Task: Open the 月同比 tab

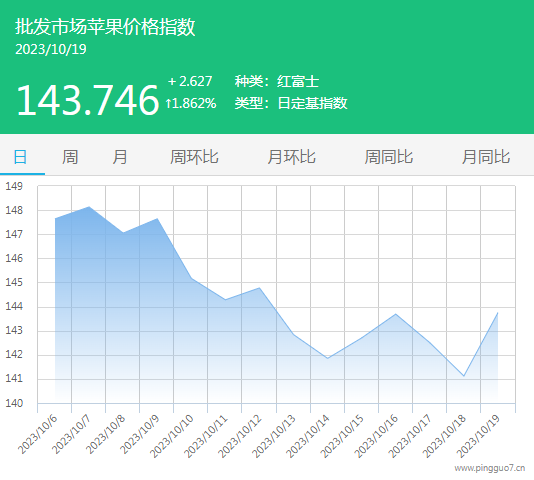Action: point(486,157)
